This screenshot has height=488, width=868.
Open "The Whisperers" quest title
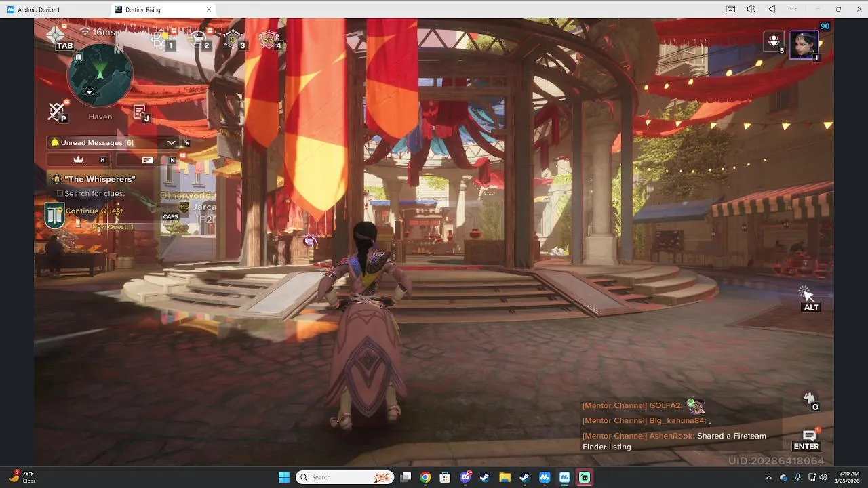(x=100, y=179)
